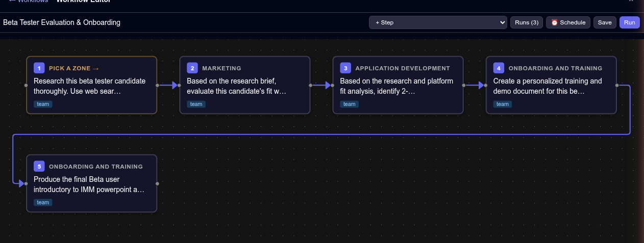Open step 4 training document description text

click(x=548, y=86)
